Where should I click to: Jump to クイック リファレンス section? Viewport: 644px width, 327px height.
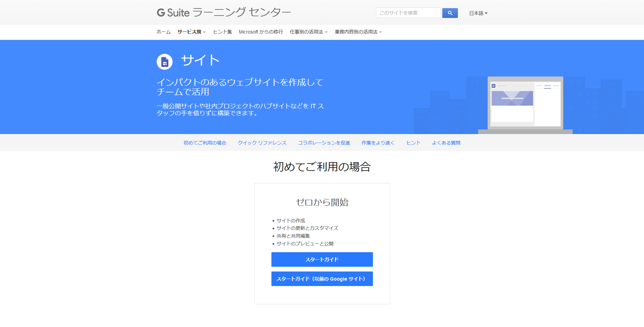[262, 143]
